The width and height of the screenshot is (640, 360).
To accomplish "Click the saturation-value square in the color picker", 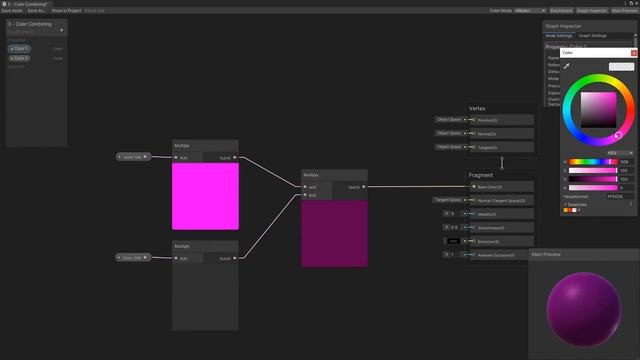I will (598, 110).
